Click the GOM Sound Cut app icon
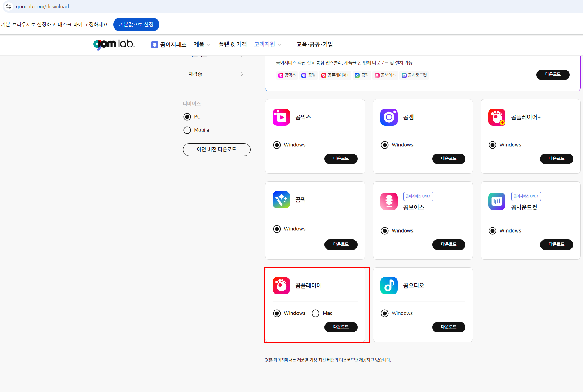This screenshot has width=583, height=392. (497, 201)
